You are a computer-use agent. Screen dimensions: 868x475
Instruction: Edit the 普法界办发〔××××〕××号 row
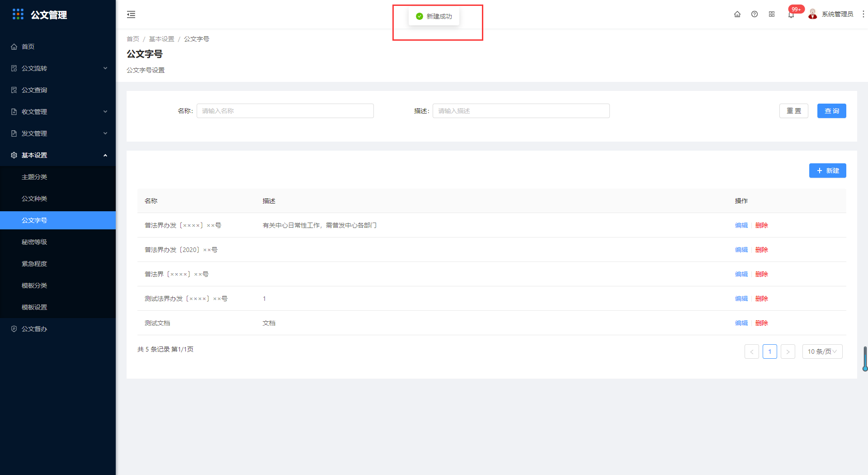[741, 225]
